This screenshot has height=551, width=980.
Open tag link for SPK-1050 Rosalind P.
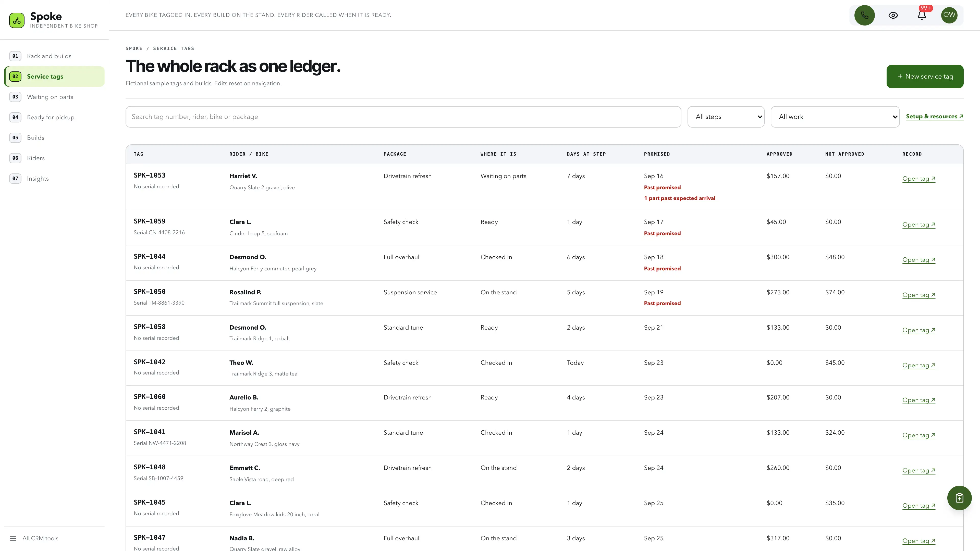919,295
